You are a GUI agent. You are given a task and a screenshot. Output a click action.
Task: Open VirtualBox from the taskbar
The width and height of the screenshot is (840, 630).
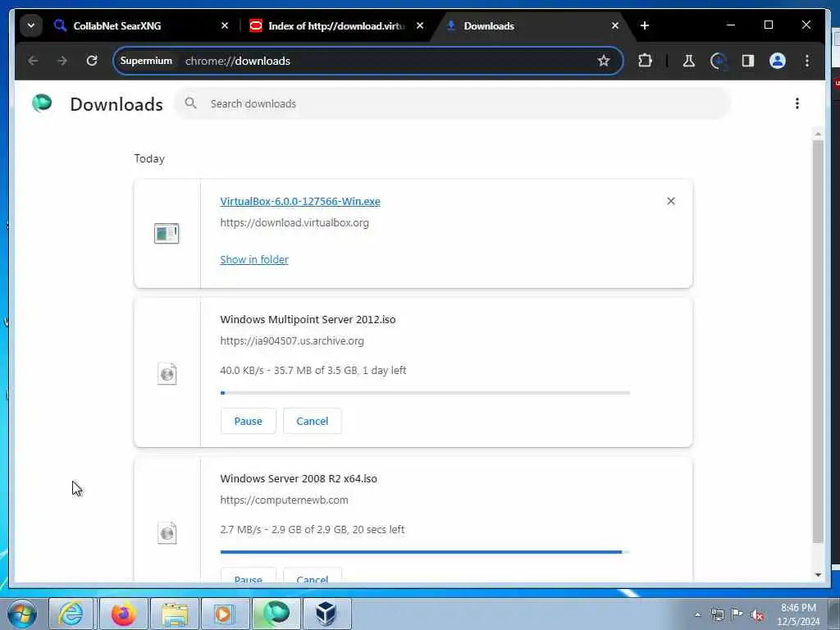[x=326, y=614]
